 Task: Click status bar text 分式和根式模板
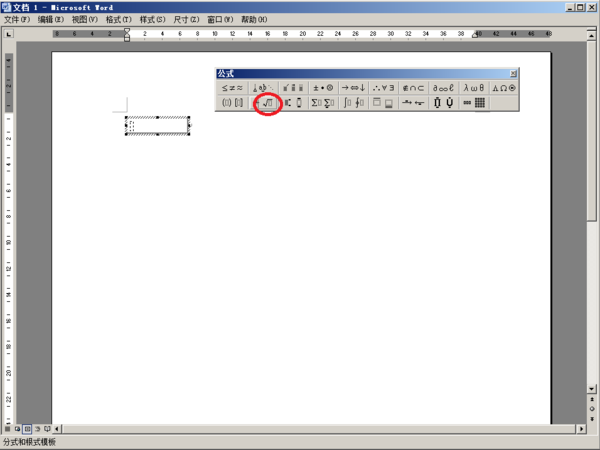click(x=30, y=442)
